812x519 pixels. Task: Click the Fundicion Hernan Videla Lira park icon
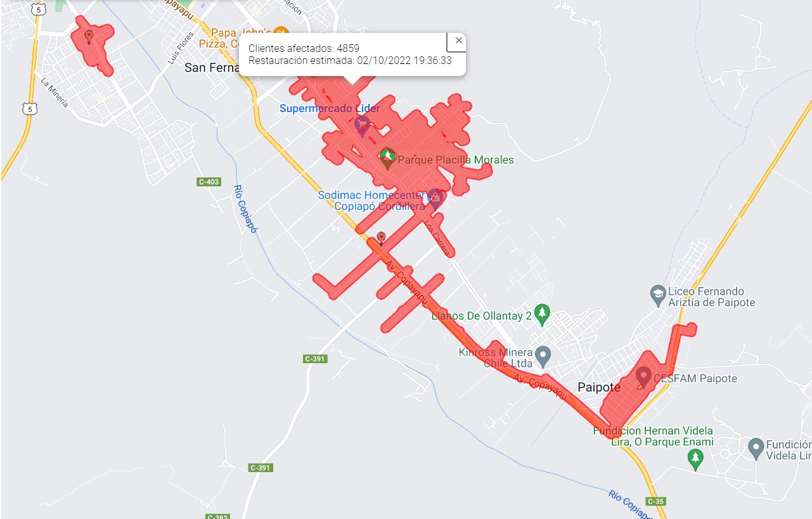(695, 458)
